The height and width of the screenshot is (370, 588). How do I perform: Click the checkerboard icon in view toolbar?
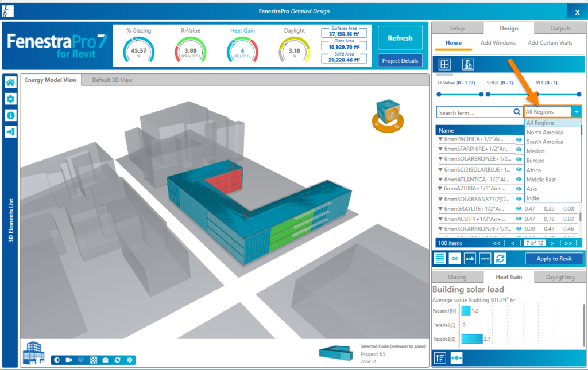(x=94, y=360)
